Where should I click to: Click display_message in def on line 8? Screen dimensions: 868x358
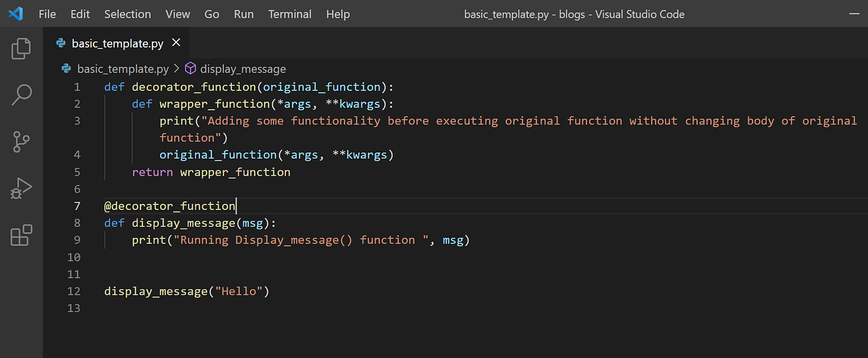tap(184, 223)
